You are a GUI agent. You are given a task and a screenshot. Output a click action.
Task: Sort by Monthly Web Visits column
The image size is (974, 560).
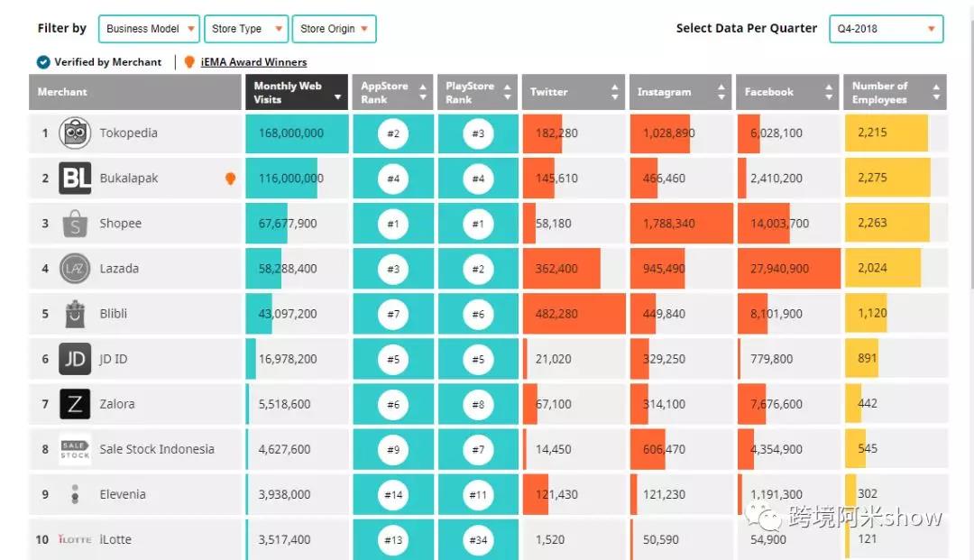[297, 92]
